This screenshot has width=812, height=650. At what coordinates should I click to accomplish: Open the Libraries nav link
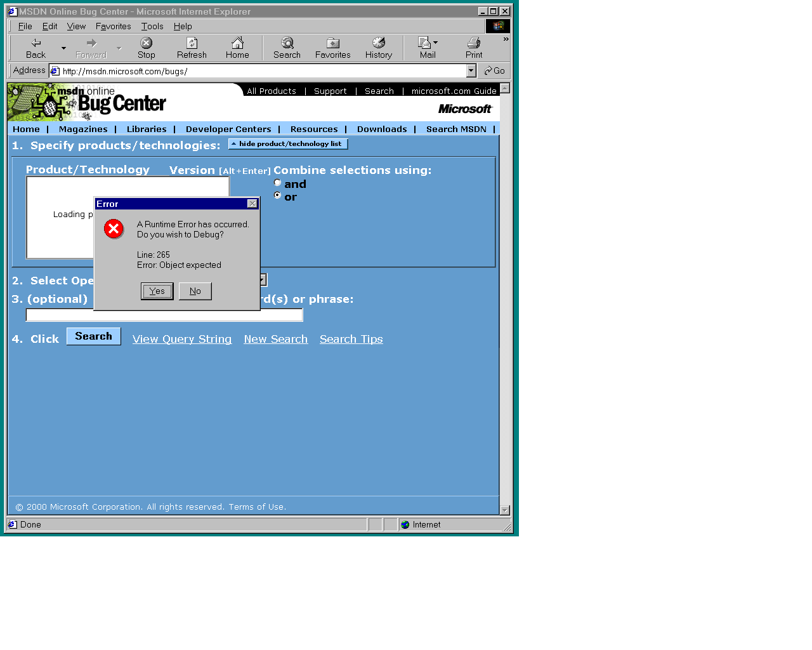(x=147, y=129)
